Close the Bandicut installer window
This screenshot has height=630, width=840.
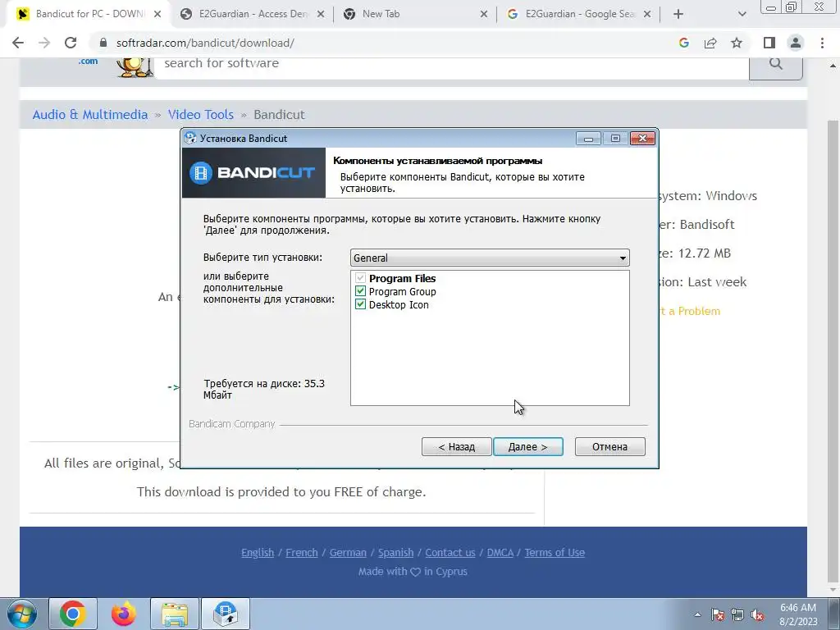(x=643, y=139)
